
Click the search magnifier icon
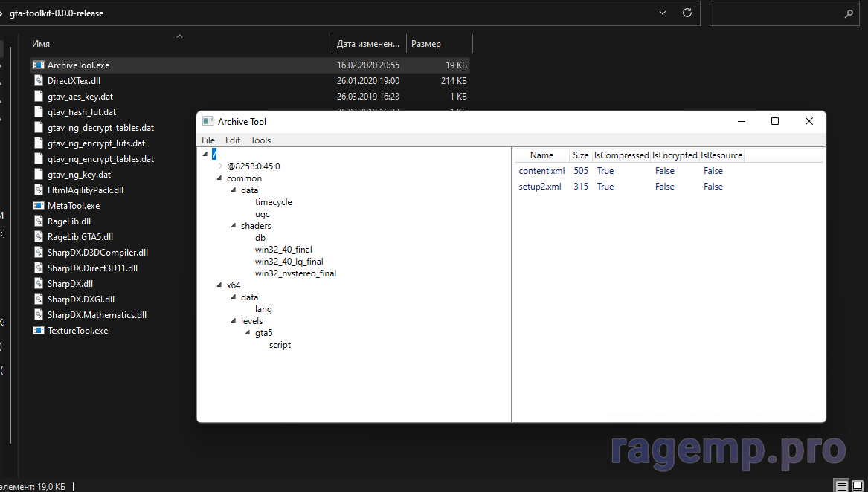[x=849, y=13]
